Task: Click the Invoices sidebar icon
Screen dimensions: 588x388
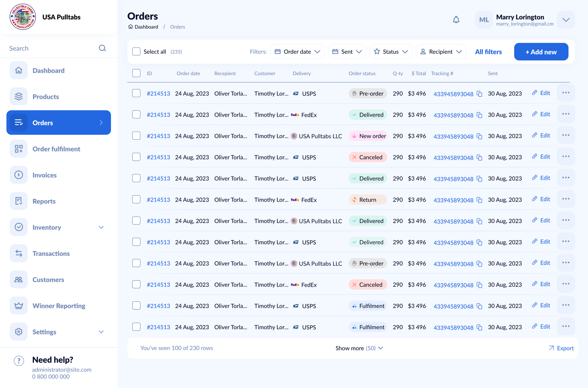Action: 18,175
